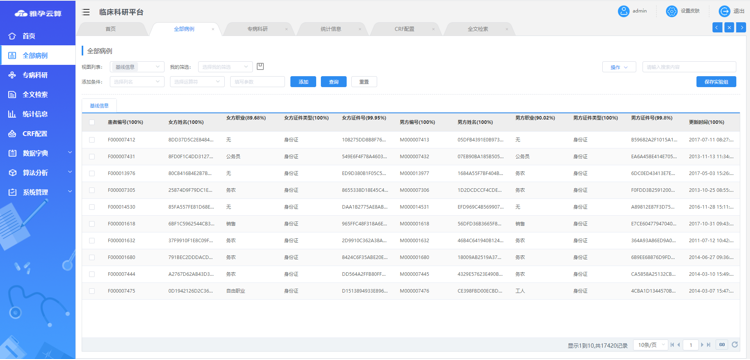Click the 重置 reset button
The width and height of the screenshot is (750, 360).
[x=364, y=82]
